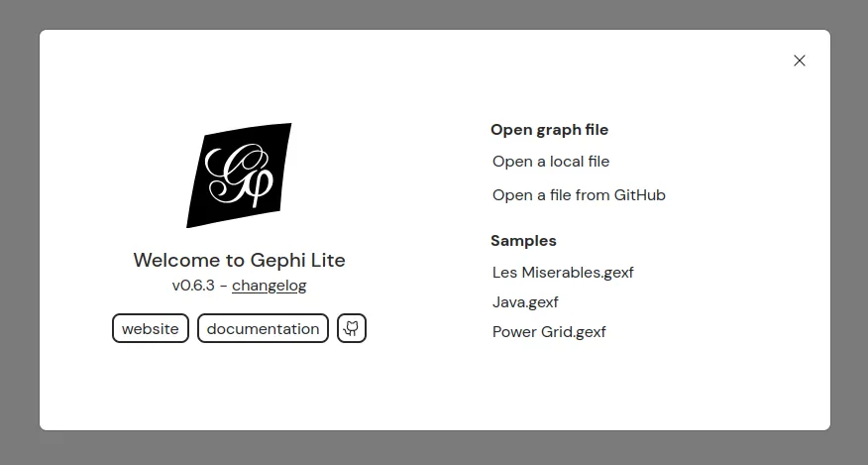The height and width of the screenshot is (465, 868).
Task: Load the Les Miserables.gexf sample
Action: 563,273
